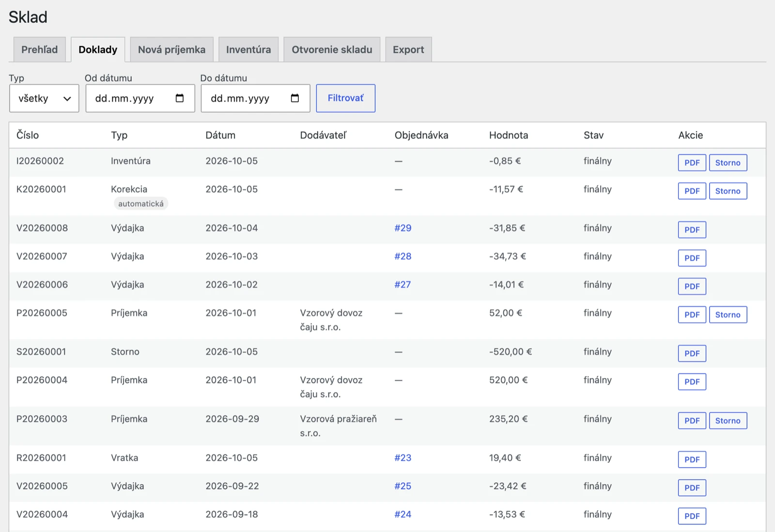This screenshot has width=775, height=532.
Task: Open calendar picker in Od dátumu field
Action: [180, 98]
